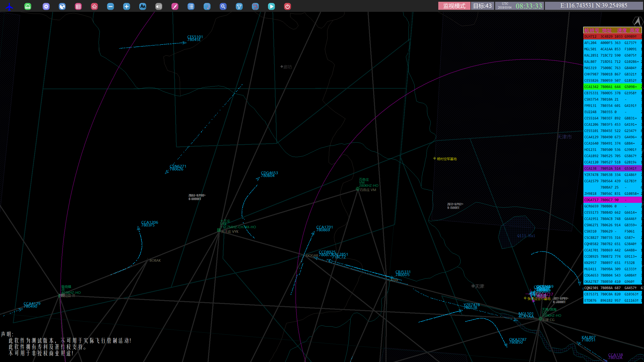
Task: Select the ZH9818 row in flight list
Action: (x=613, y=194)
